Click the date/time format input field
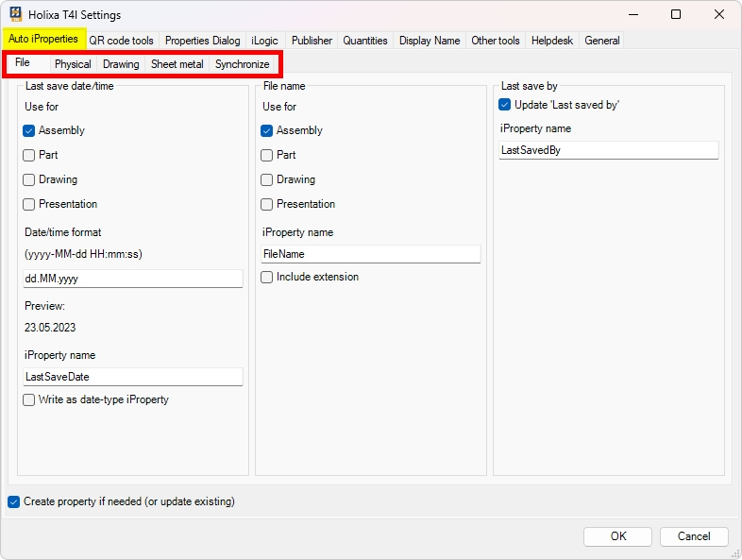The image size is (742, 560). coord(132,279)
